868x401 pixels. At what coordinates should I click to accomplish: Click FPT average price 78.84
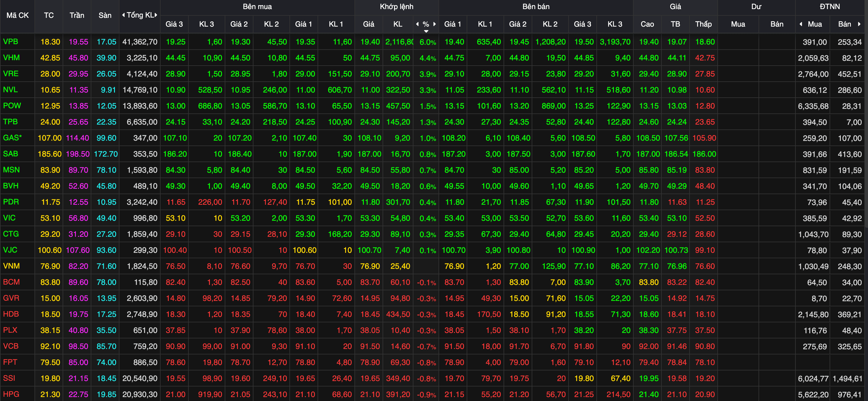pyautogui.click(x=677, y=363)
